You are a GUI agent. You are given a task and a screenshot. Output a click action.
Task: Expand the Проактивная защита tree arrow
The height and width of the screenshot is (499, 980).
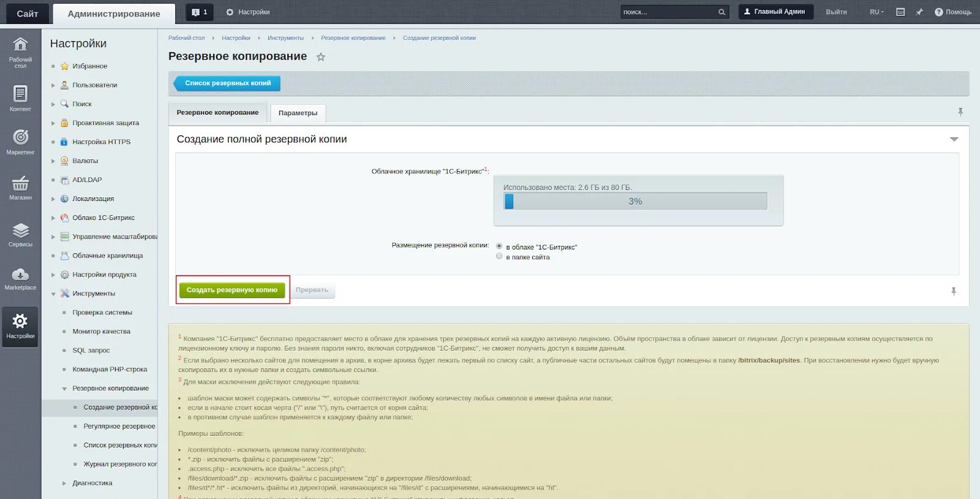tap(53, 124)
